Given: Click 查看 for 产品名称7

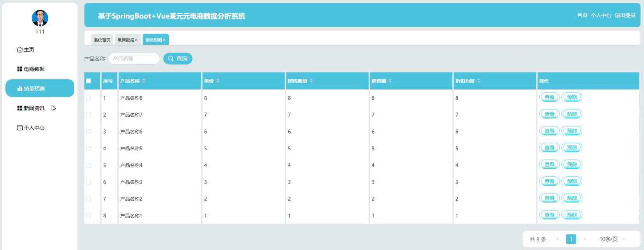Looking at the screenshot, I should (x=549, y=114).
